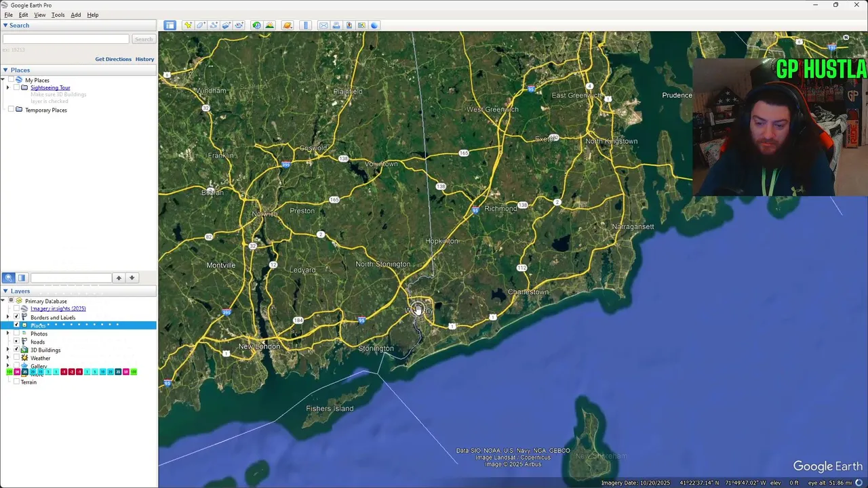Expand the Sightseeing Tour folder
The height and width of the screenshot is (488, 868).
pos(8,87)
